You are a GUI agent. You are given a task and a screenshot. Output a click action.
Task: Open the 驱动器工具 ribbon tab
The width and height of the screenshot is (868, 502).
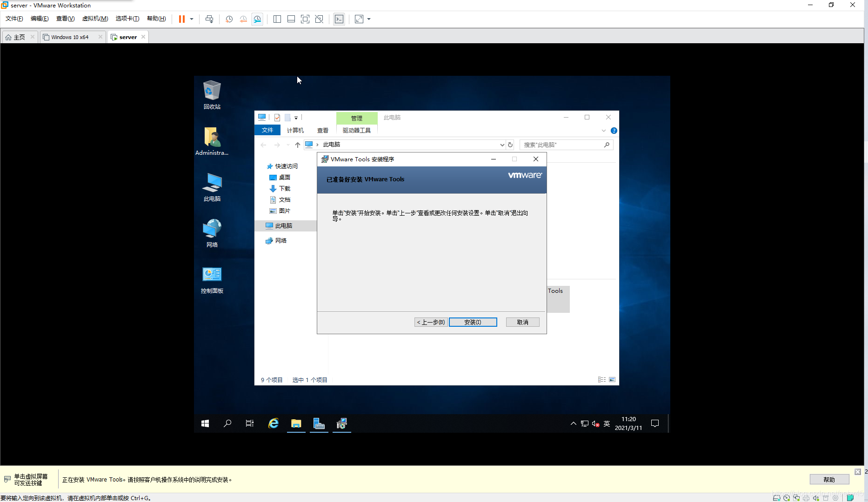[356, 130]
